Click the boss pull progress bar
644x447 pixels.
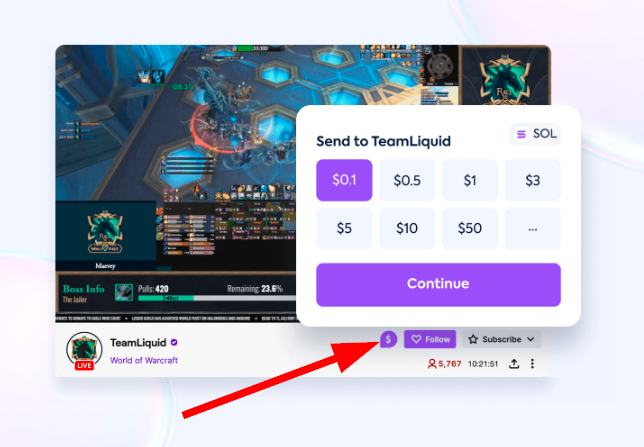(217, 298)
